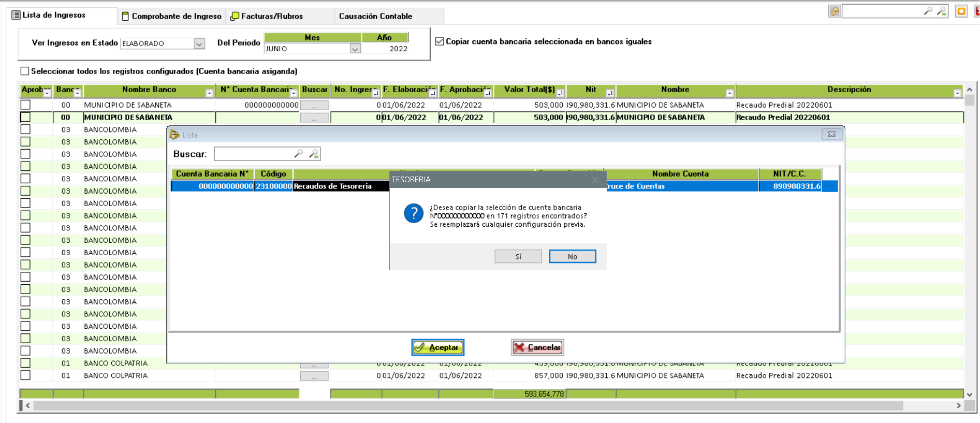The image size is (980, 423).
Task: Close the Lista window with X
Action: point(831,135)
